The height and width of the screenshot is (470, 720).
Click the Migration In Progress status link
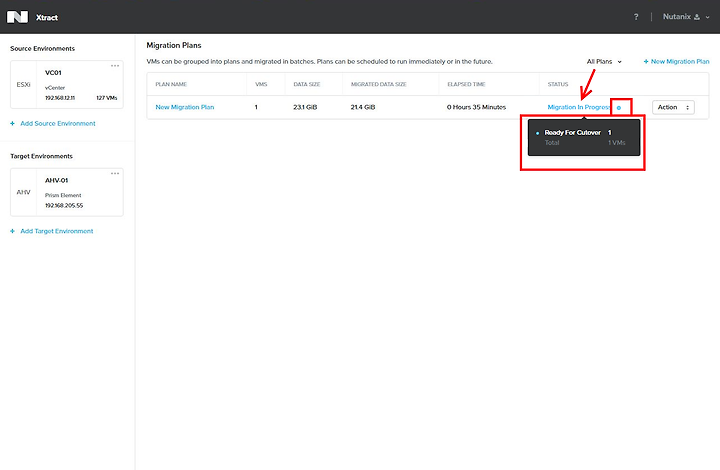(579, 107)
